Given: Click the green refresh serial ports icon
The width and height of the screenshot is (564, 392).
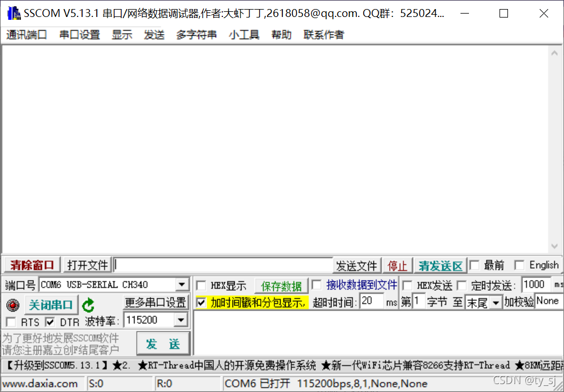Looking at the screenshot, I should tap(88, 304).
